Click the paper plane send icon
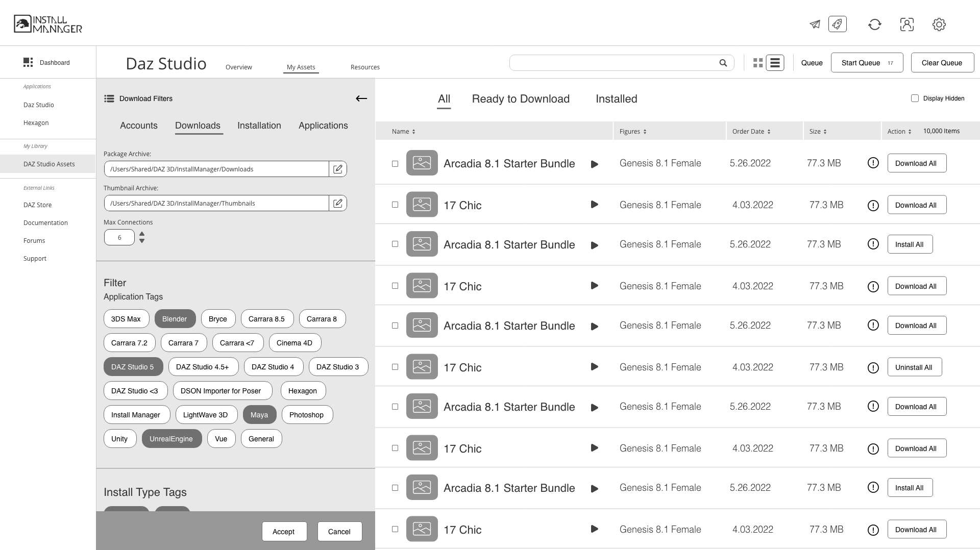Viewport: 980px width, 550px height. (x=815, y=24)
